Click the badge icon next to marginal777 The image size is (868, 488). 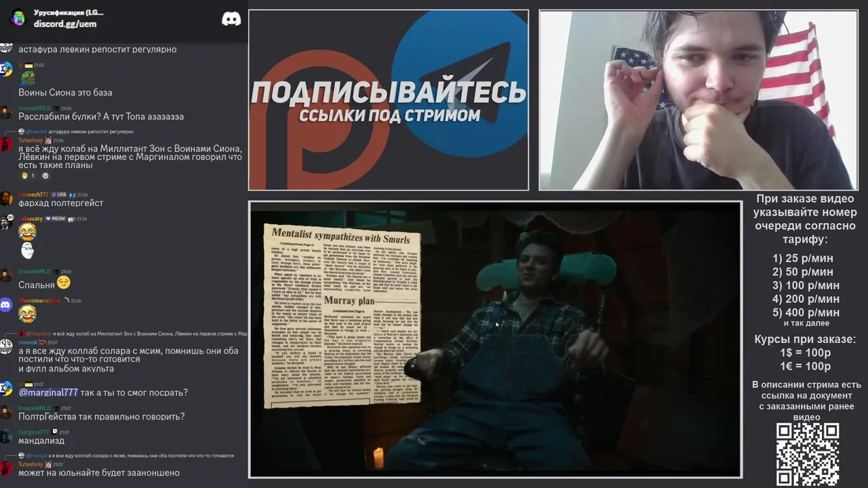[54, 432]
